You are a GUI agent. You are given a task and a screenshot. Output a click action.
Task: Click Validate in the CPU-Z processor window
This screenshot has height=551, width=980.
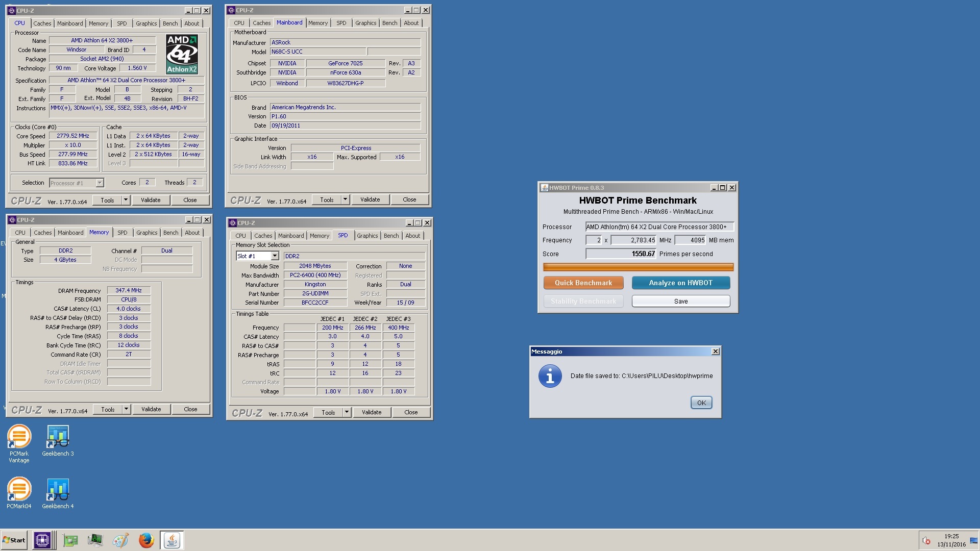151,200
